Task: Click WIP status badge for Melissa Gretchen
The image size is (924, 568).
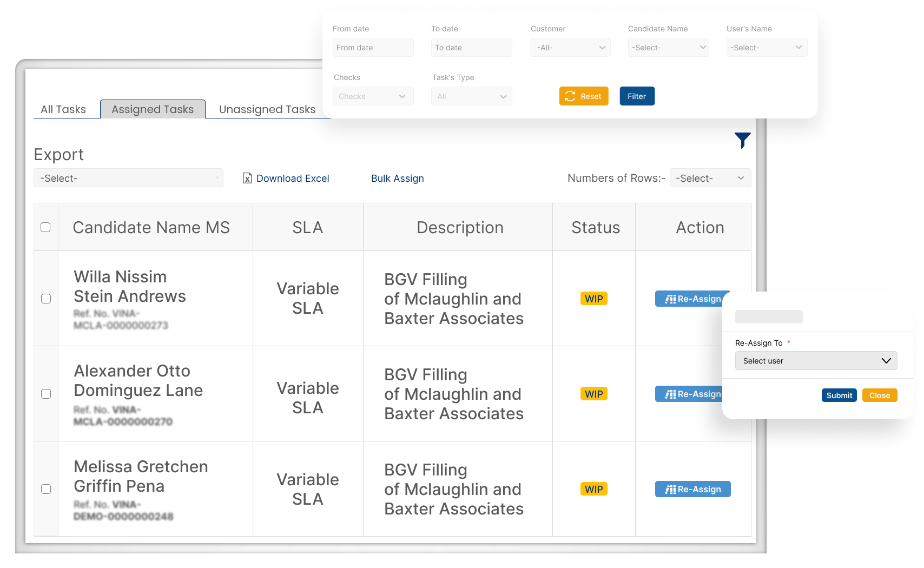Action: (593, 489)
